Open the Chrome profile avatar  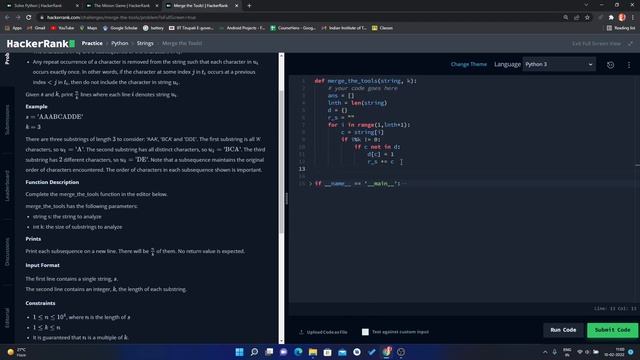tap(622, 17)
